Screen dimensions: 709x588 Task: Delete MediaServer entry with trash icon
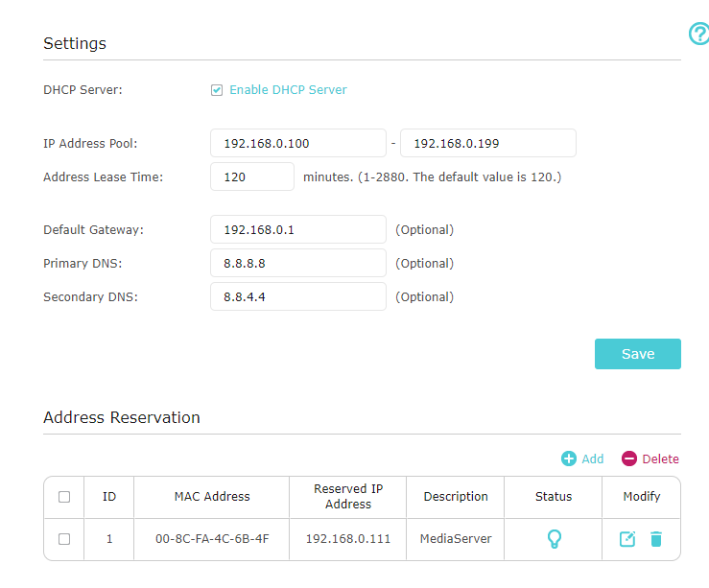[x=656, y=539]
